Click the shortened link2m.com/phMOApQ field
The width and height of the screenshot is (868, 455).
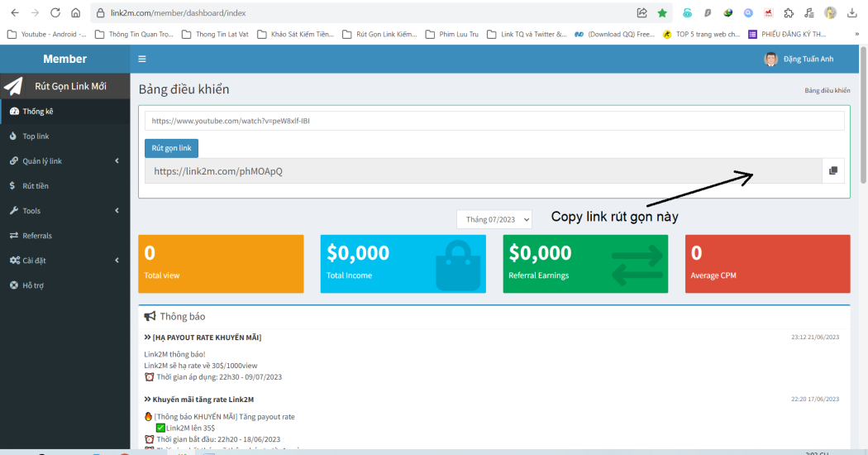484,170
